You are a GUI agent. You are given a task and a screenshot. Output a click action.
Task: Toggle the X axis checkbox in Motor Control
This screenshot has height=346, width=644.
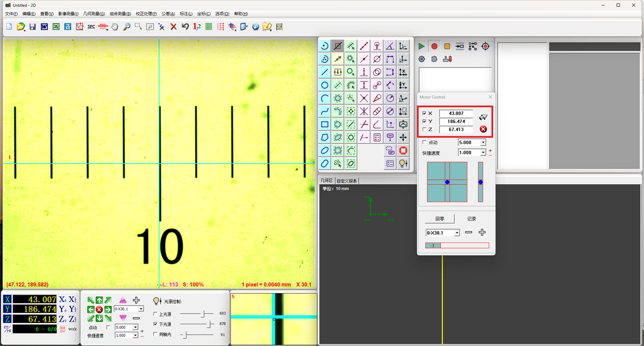(x=424, y=113)
